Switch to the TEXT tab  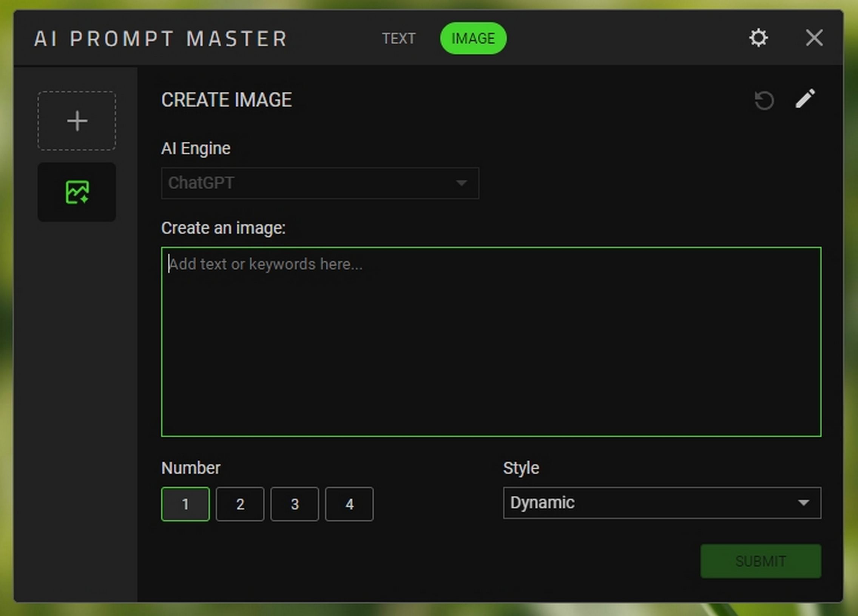399,38
